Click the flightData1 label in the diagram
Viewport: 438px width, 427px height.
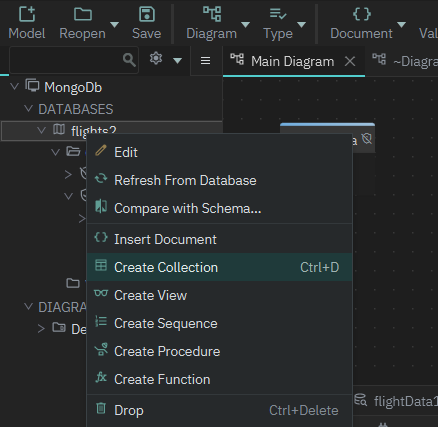click(406, 401)
